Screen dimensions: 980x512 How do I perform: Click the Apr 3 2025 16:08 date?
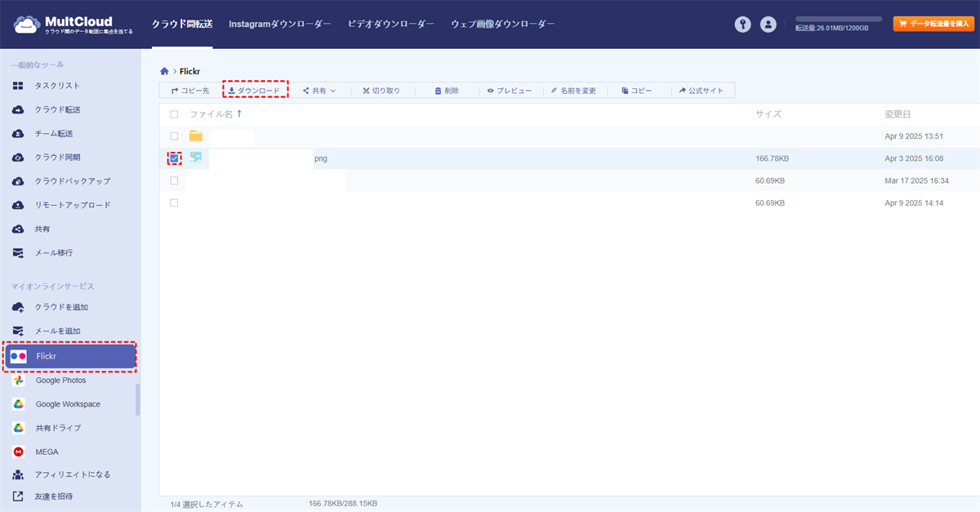914,158
